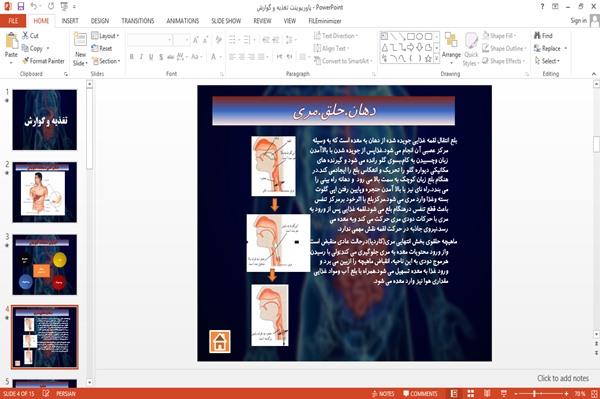Switch to Normal view icon
This screenshot has height=399, width=600.
(454, 394)
